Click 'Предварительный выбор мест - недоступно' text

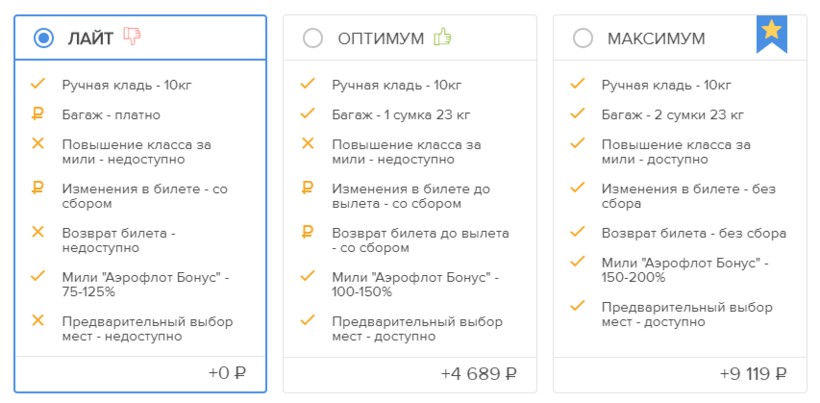(x=147, y=329)
